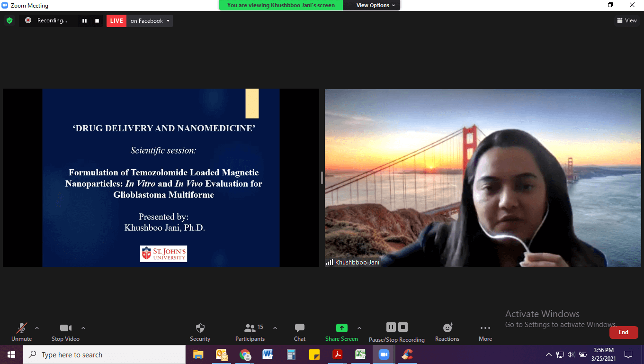
Task: Click the red LIVE indicator badge
Action: point(116,21)
